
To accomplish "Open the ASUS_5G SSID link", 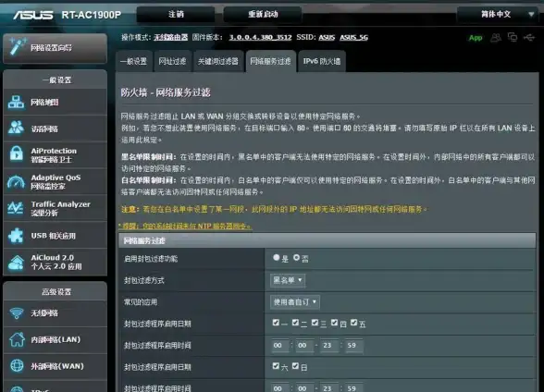I will pos(353,37).
